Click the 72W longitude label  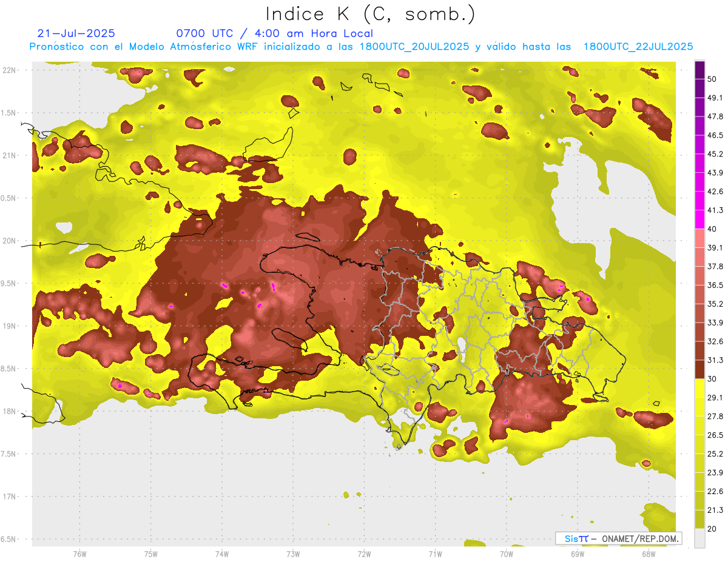pos(364,554)
